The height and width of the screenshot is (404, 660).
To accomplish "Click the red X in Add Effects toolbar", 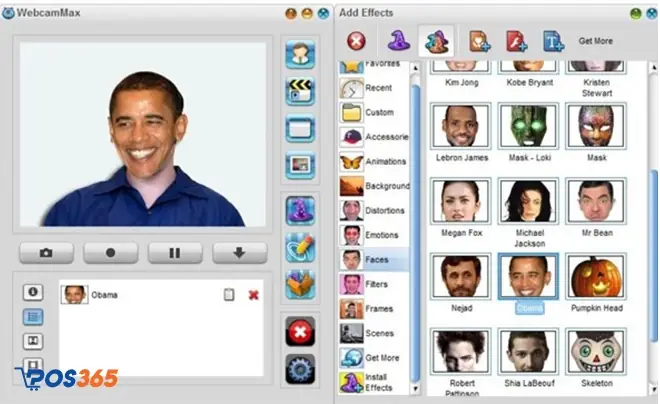I will (x=357, y=41).
